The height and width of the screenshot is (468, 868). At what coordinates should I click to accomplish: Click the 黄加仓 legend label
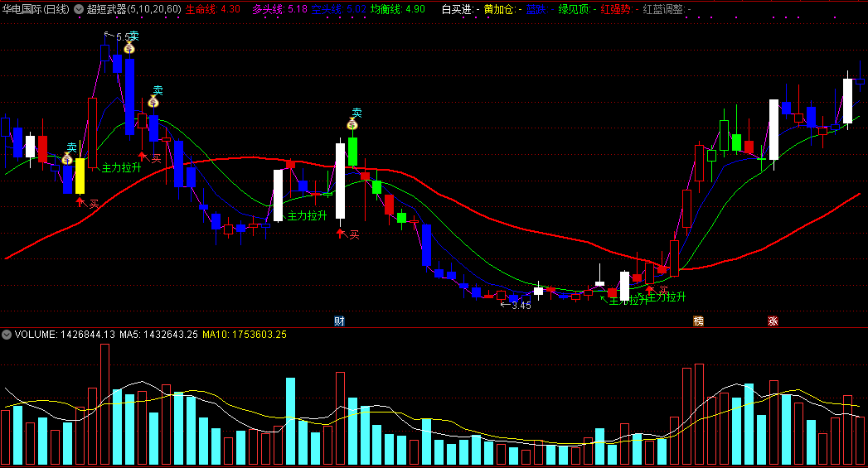(502, 9)
